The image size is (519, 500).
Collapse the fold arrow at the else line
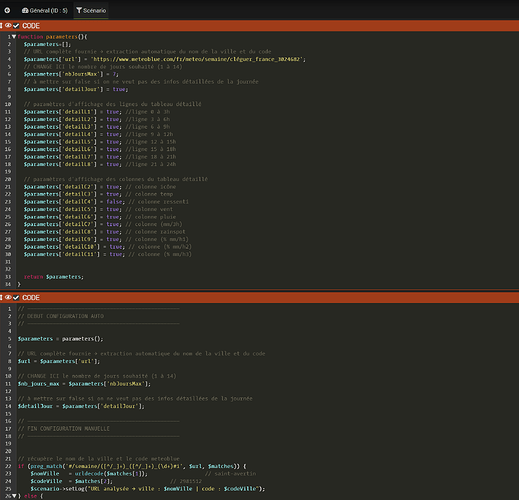(14, 496)
